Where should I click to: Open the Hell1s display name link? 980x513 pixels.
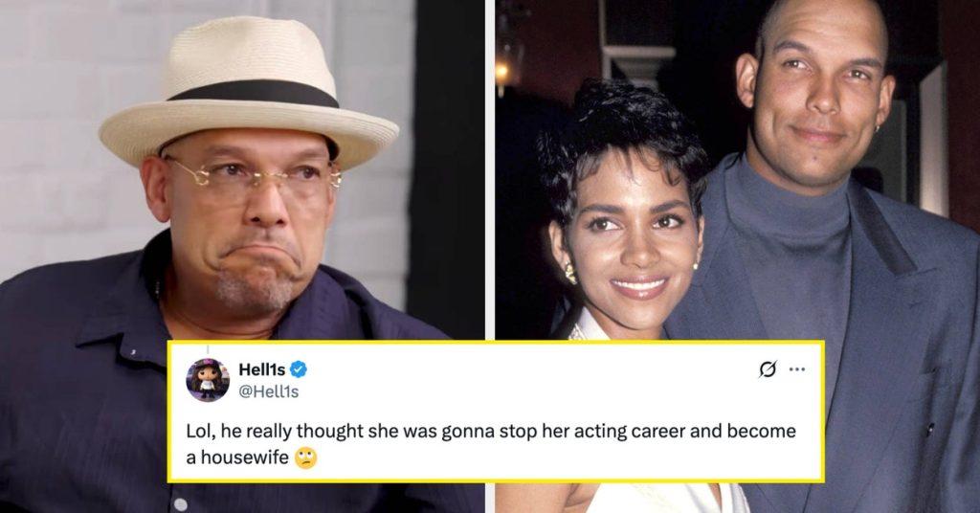[x=262, y=369]
